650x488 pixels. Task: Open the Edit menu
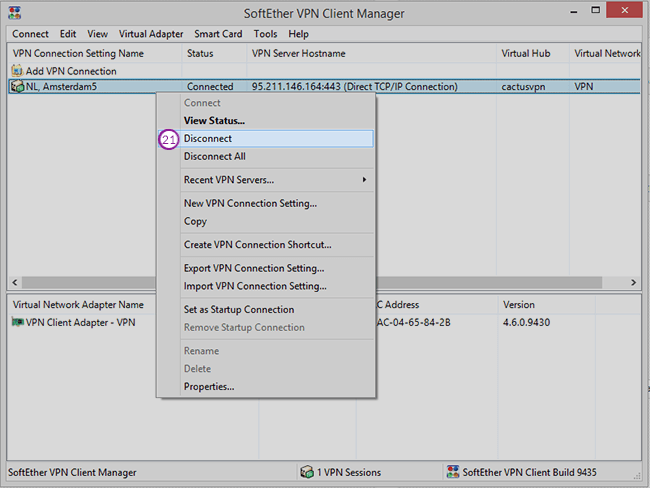[x=68, y=34]
